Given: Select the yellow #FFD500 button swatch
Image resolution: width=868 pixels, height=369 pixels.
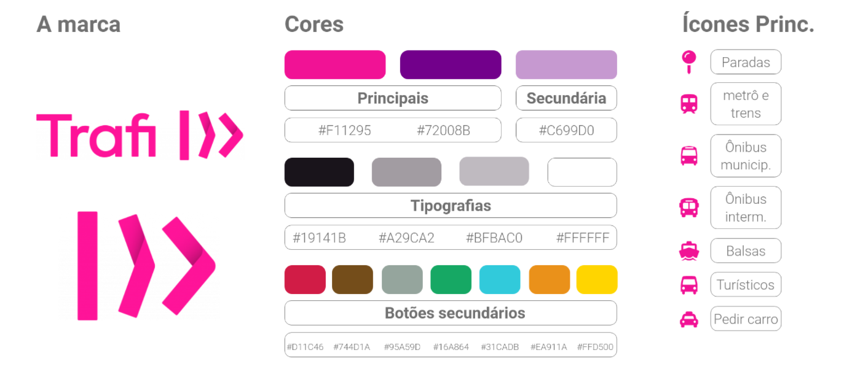Looking at the screenshot, I should point(597,279).
